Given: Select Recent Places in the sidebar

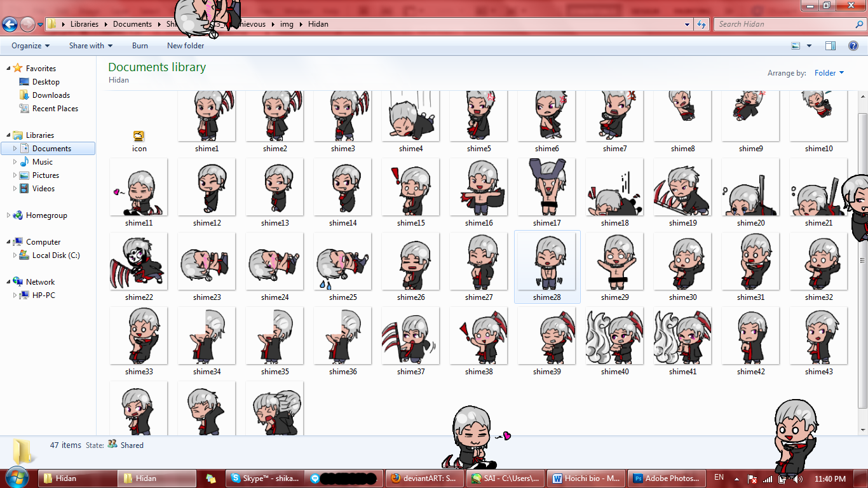Looking at the screenshot, I should point(55,109).
